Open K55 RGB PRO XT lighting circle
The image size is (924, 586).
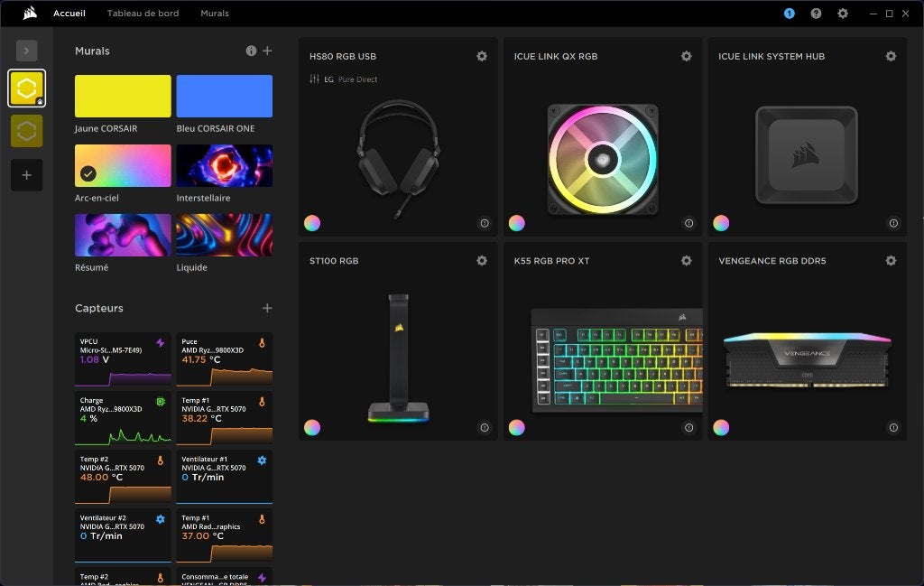tap(517, 427)
